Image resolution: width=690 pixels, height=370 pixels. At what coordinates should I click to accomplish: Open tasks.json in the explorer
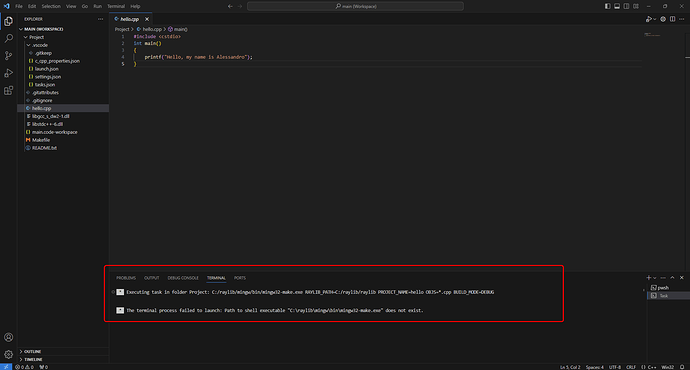63,84
